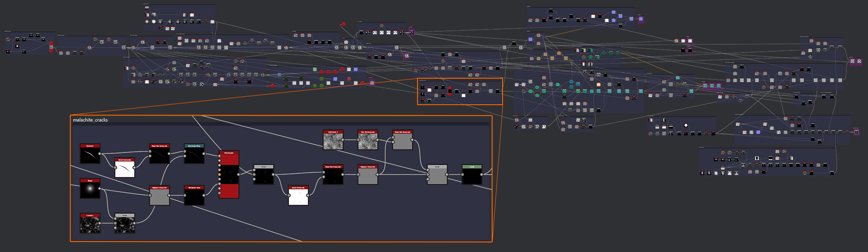
Task: Select the Crystal 1 noise node
Action: (x=90, y=223)
